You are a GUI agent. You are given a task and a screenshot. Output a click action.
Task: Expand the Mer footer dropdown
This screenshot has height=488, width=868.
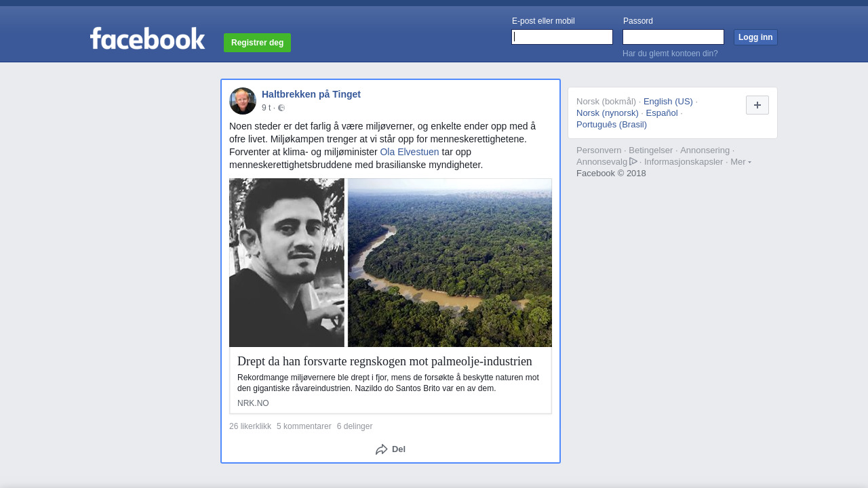pos(741,162)
